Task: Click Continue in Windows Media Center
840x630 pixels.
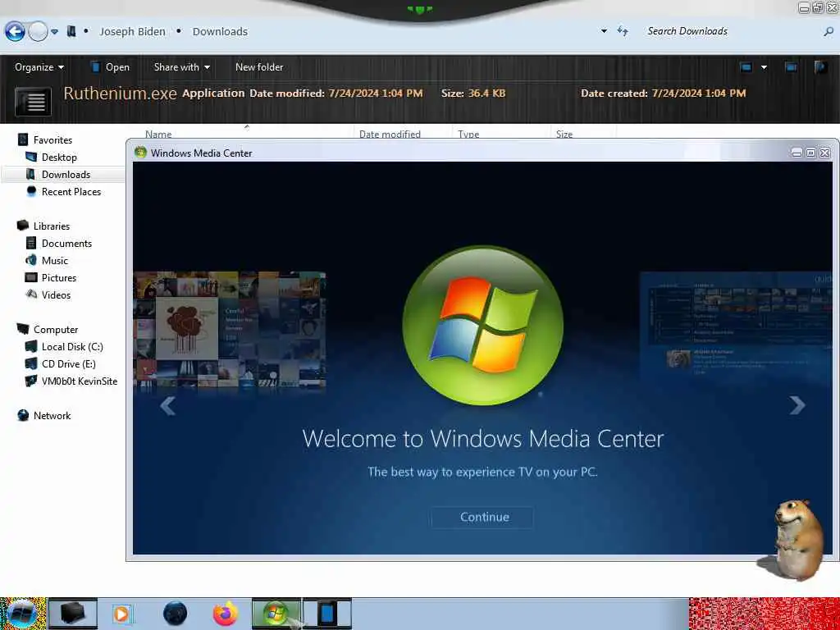Action: pyautogui.click(x=484, y=517)
